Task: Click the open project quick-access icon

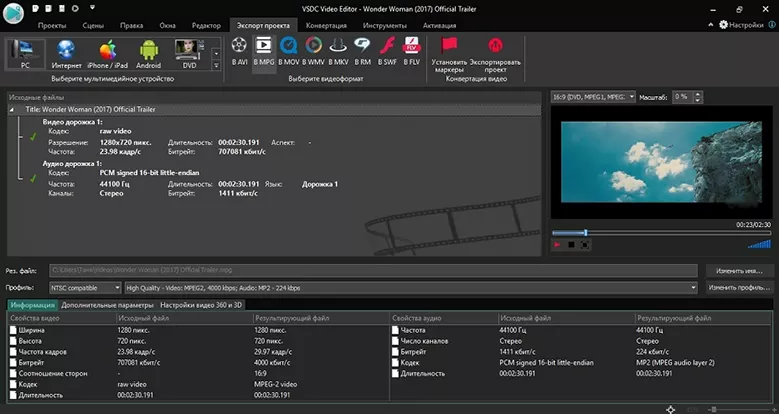Action: click(x=49, y=8)
